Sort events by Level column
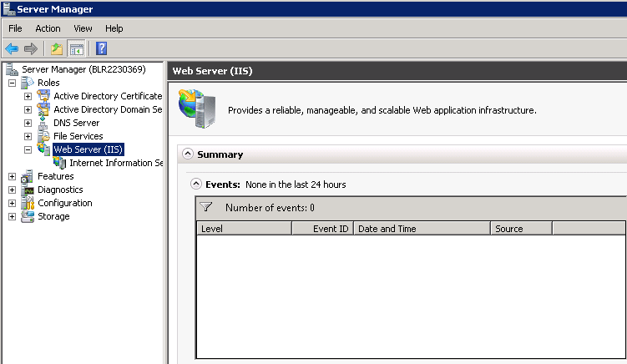Image resolution: width=627 pixels, height=364 pixels. tap(245, 229)
